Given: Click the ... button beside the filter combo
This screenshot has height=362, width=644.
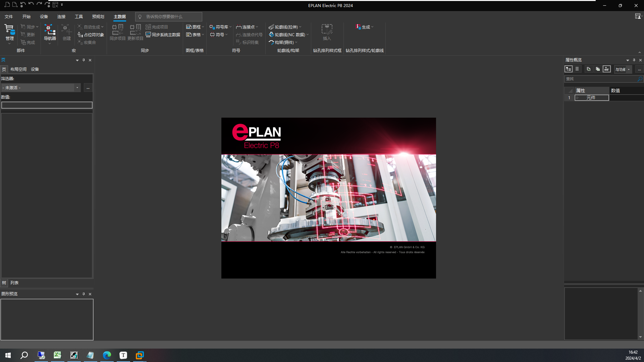Looking at the screenshot, I should click(88, 87).
